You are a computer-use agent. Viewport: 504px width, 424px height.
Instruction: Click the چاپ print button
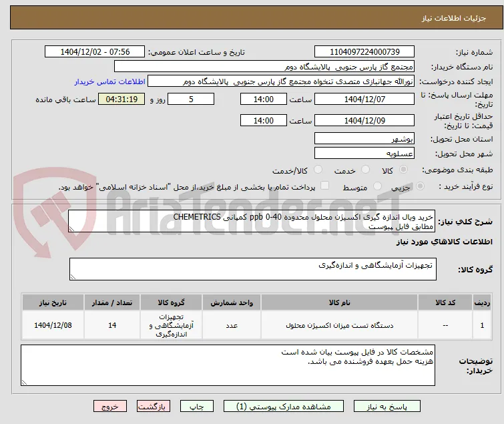(x=197, y=407)
